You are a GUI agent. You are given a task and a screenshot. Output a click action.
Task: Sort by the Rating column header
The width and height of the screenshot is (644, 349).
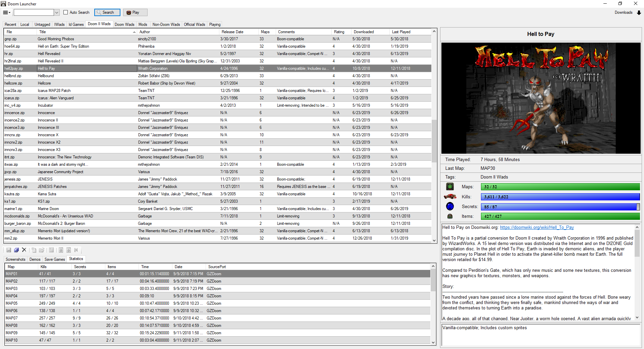[x=341, y=32]
